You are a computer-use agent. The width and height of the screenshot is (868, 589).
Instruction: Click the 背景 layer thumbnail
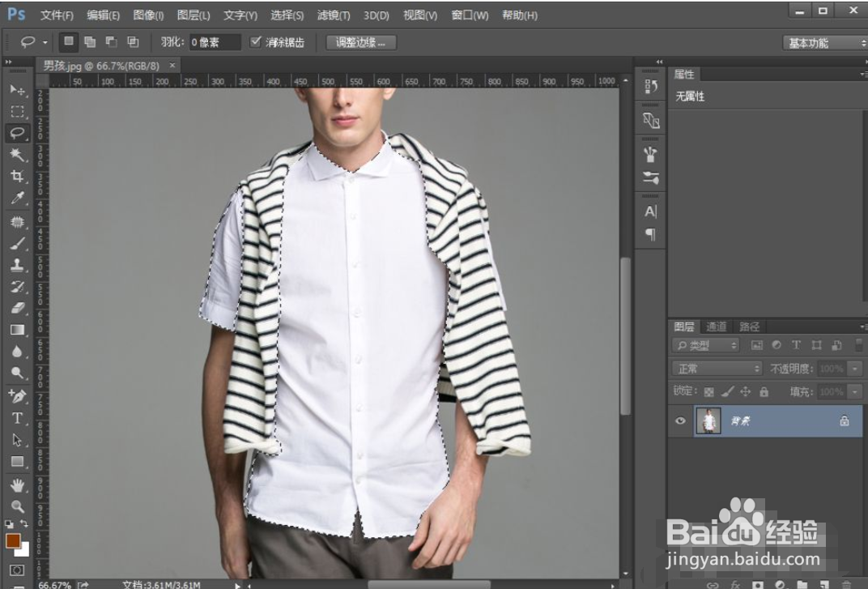click(x=708, y=420)
